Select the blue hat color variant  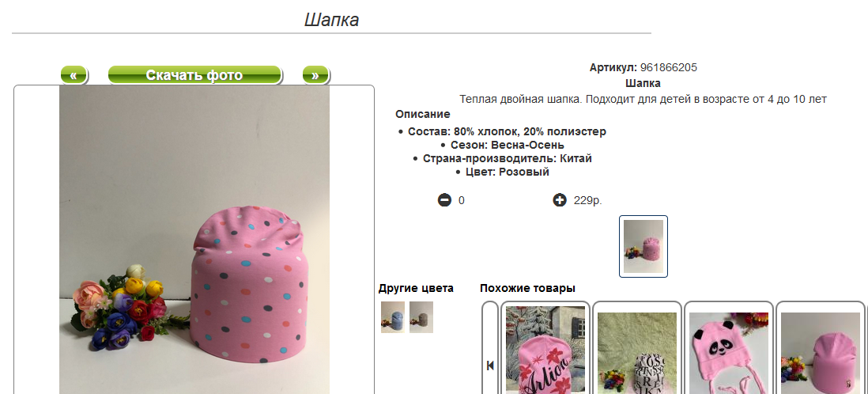[392, 317]
